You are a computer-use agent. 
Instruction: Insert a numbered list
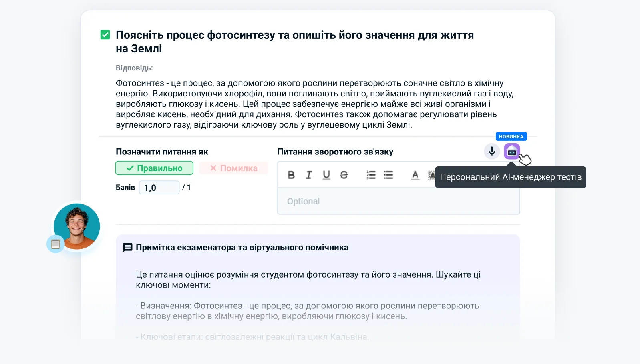coord(371,175)
